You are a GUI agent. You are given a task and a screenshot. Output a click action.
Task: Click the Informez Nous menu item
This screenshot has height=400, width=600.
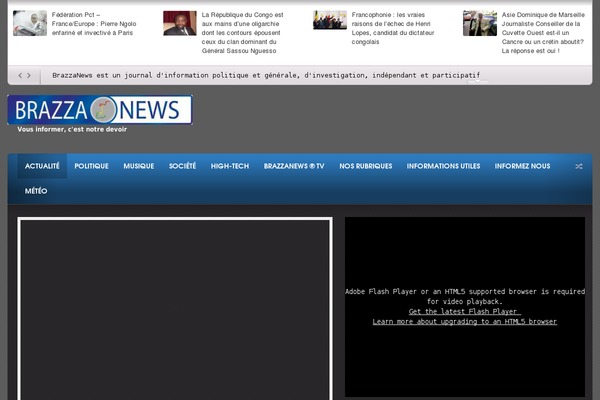pos(522,166)
